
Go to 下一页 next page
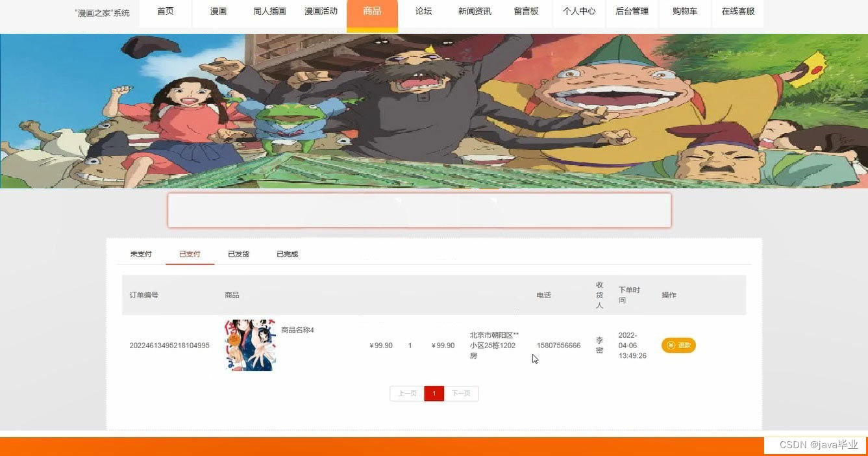(461, 393)
